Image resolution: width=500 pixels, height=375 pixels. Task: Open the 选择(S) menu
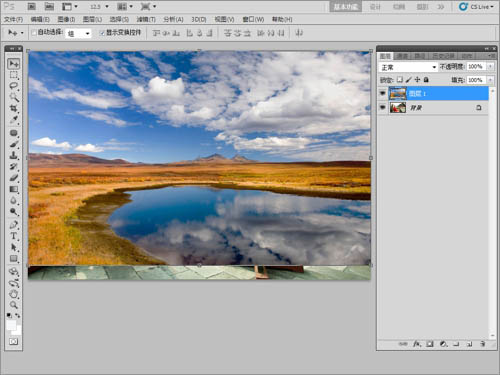point(119,20)
